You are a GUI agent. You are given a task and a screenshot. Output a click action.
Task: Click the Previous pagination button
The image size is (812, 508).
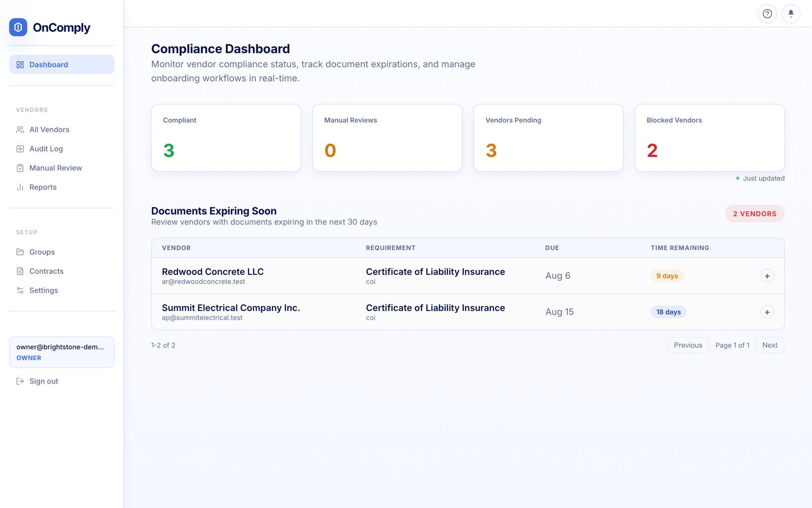coord(688,345)
